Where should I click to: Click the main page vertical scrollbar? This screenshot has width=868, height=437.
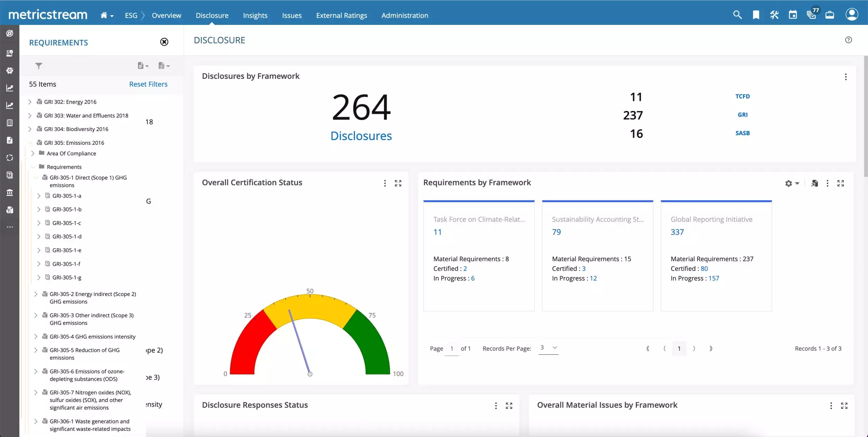pos(866,116)
